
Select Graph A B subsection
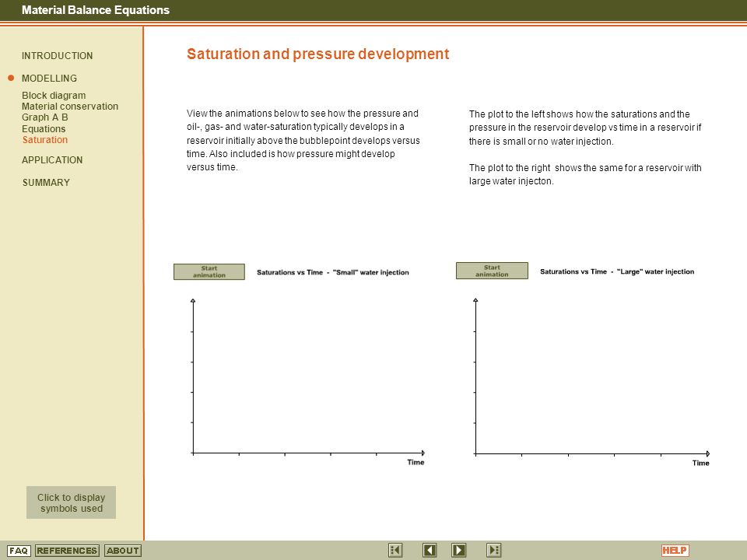[45, 117]
